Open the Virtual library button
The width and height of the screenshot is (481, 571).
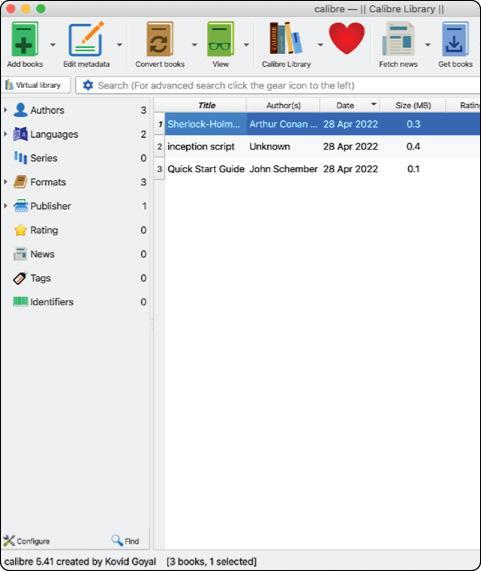(x=36, y=85)
